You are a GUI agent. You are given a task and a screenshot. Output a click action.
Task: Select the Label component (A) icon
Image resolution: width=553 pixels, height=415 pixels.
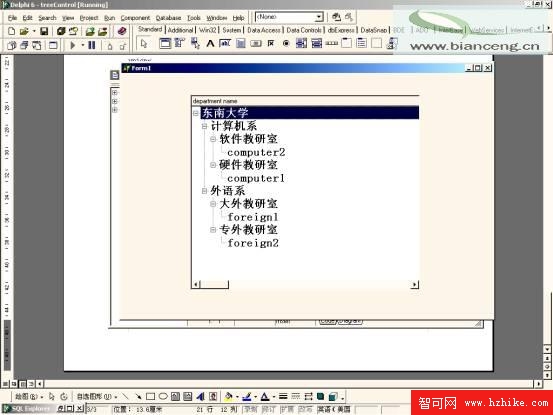[210, 43]
